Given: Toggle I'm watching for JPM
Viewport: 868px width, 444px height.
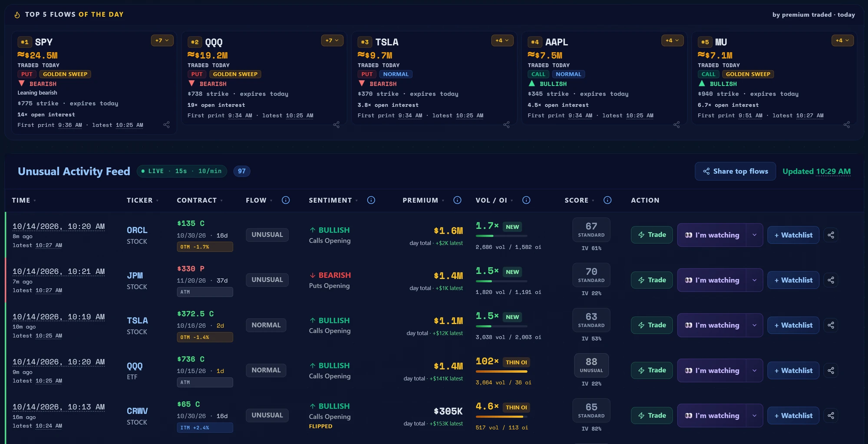Looking at the screenshot, I should tap(712, 280).
